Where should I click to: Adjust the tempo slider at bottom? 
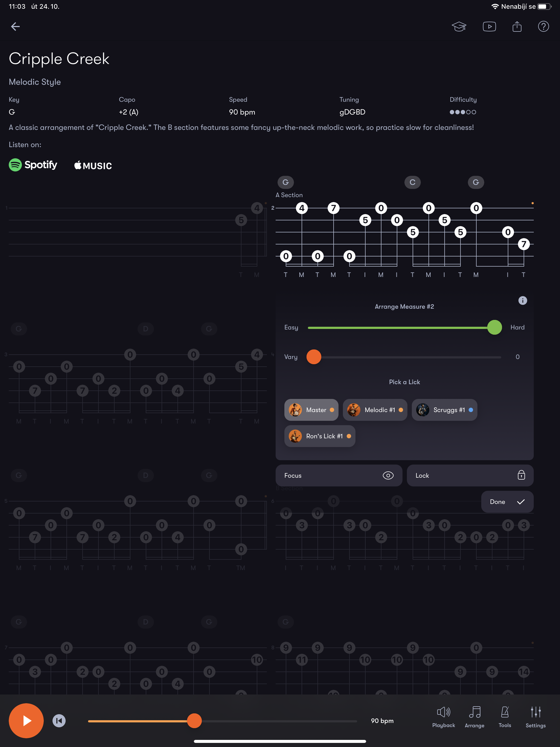click(x=194, y=721)
